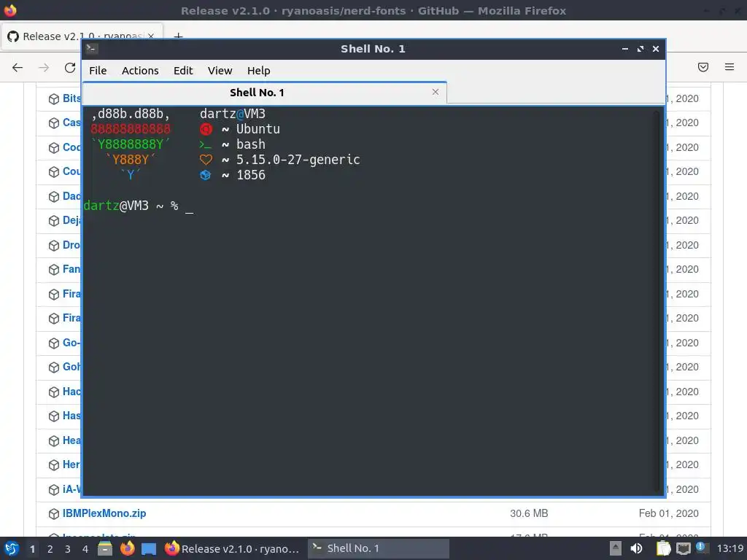The image size is (747, 560).
Task: Open the update notifier tray icon
Action: point(702,548)
